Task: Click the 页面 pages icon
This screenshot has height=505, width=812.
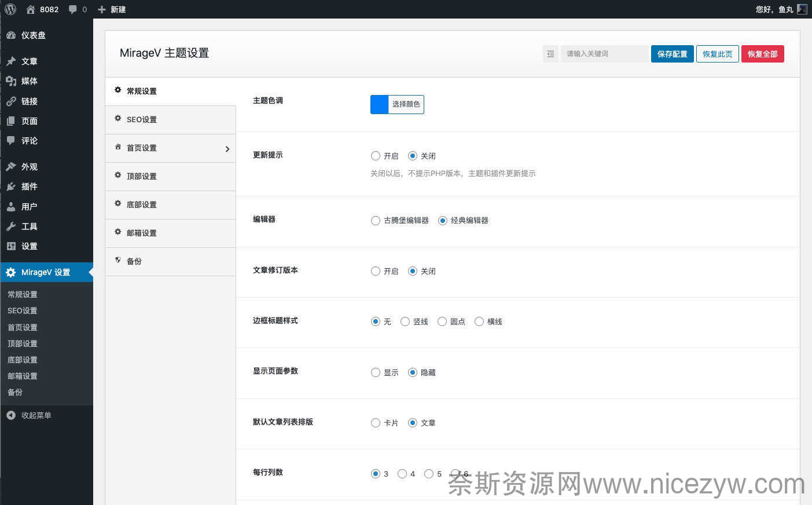Action: 11,121
